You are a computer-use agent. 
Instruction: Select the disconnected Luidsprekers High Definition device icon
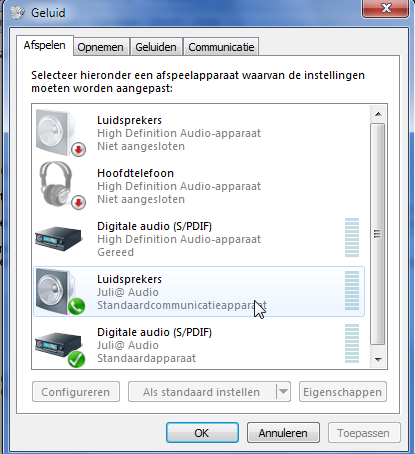tap(59, 133)
